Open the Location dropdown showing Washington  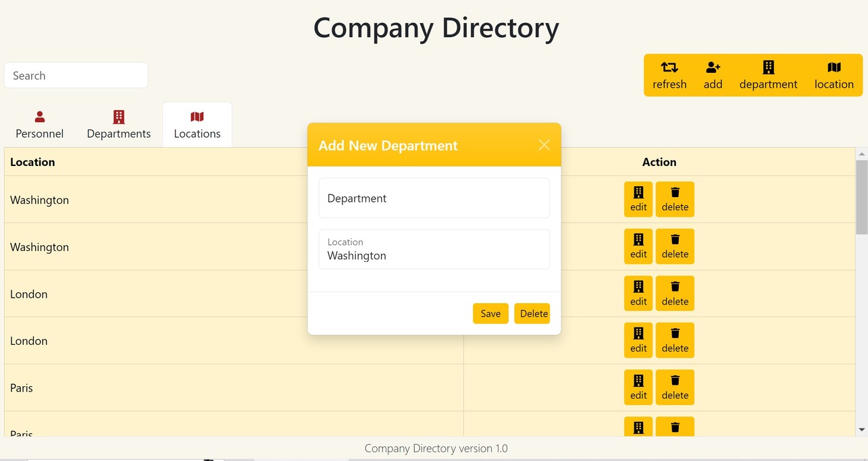(x=434, y=250)
